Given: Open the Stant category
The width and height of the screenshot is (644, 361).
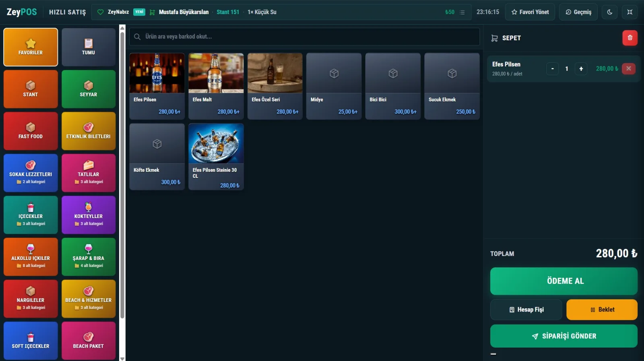Looking at the screenshot, I should coord(31,89).
